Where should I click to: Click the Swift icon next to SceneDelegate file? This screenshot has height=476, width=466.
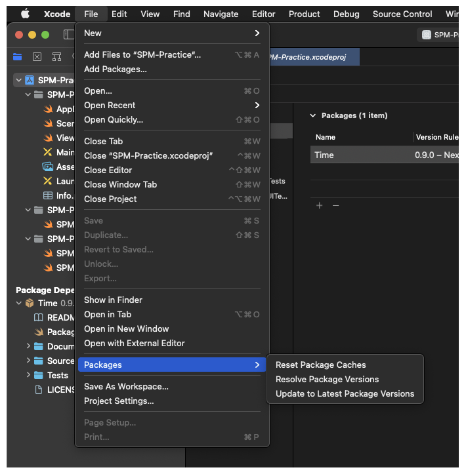(x=48, y=123)
